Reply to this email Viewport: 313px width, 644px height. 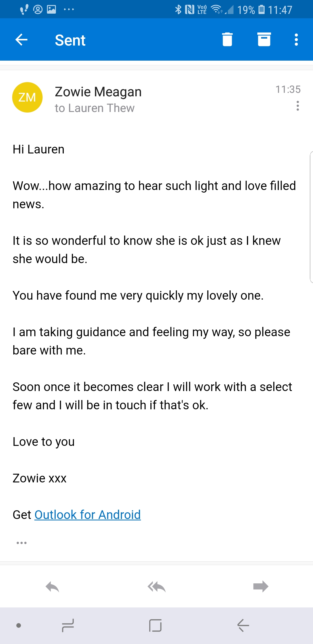(52, 587)
